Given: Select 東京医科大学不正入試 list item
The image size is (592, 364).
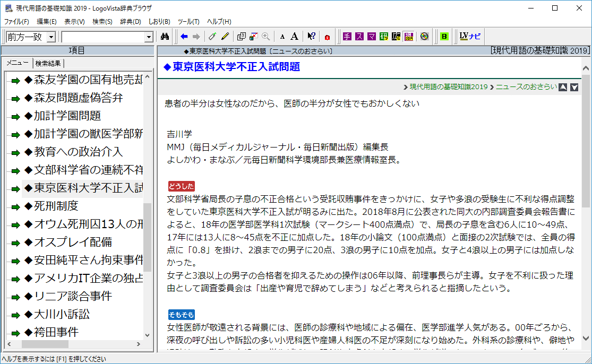Looking at the screenshot, I should [x=83, y=188].
